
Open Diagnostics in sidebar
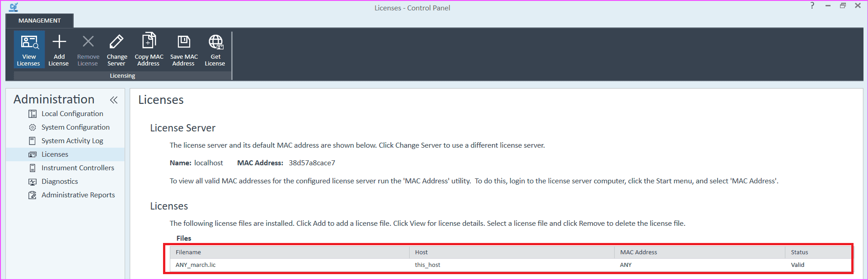60,182
